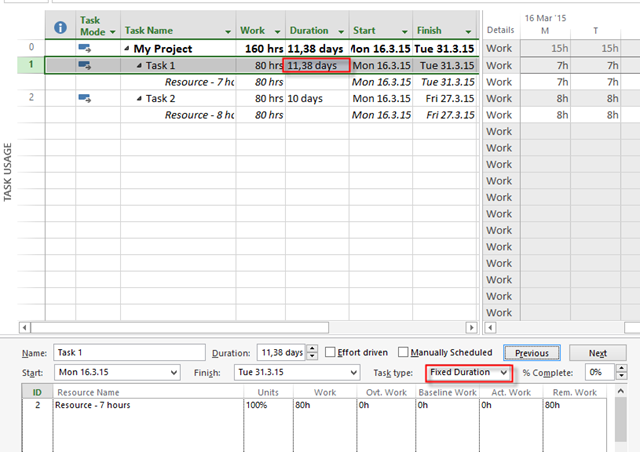640x452 pixels.
Task: Click the horizontal scrollbar under the task table
Action: pos(250,327)
